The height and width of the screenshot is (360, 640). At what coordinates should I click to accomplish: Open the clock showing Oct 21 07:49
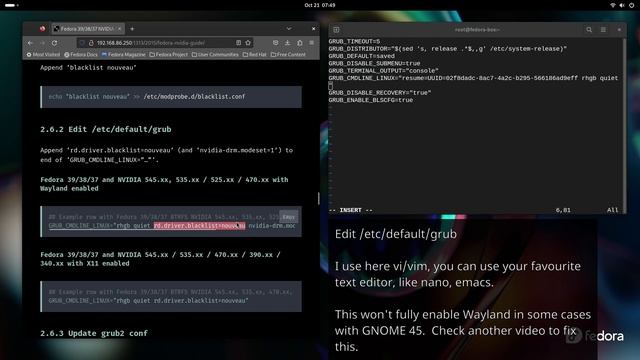(x=320, y=5)
